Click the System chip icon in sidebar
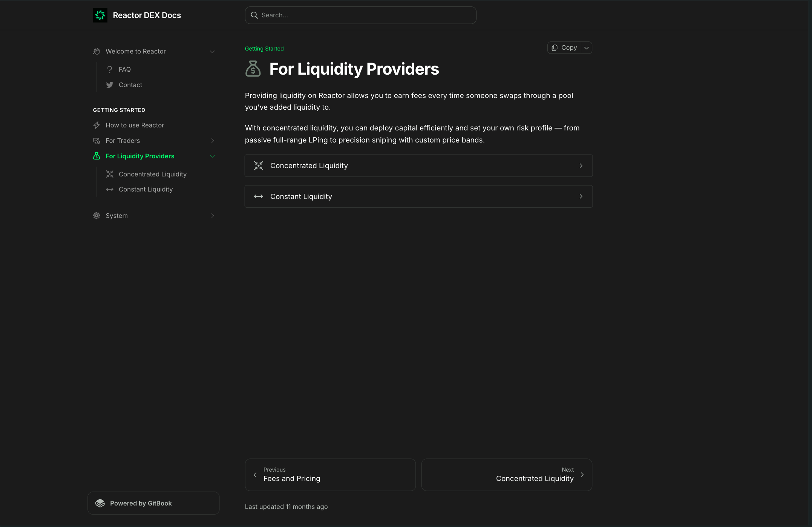812x527 pixels. tap(97, 216)
